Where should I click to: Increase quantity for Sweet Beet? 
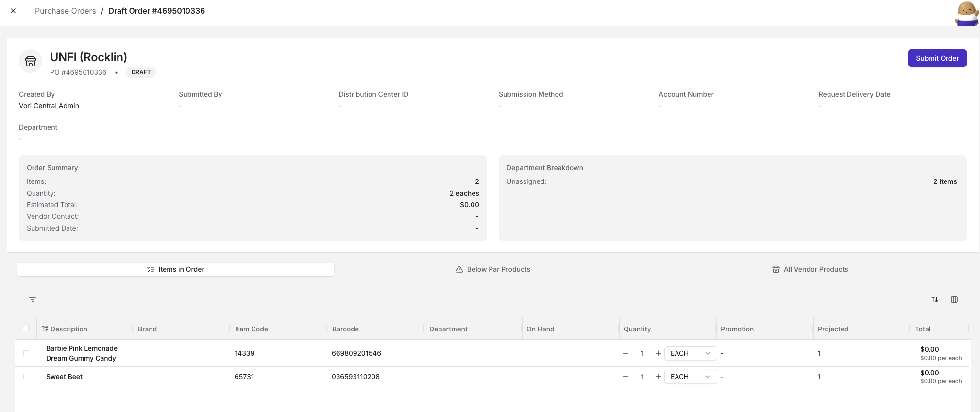click(658, 377)
